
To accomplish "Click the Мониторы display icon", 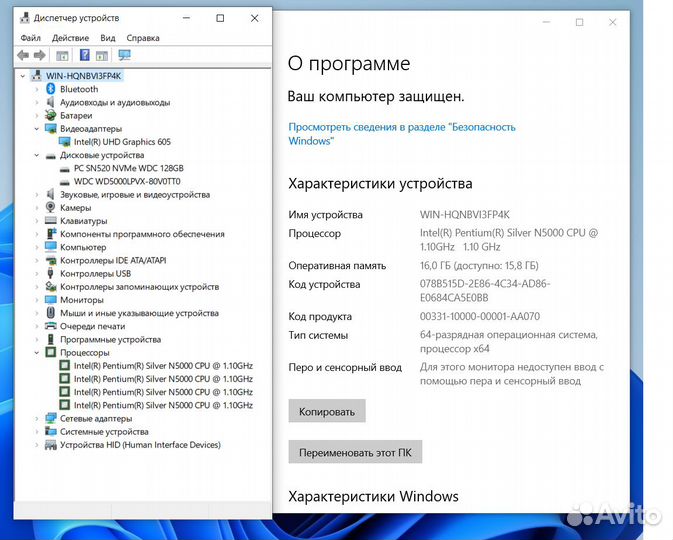I will coord(51,299).
